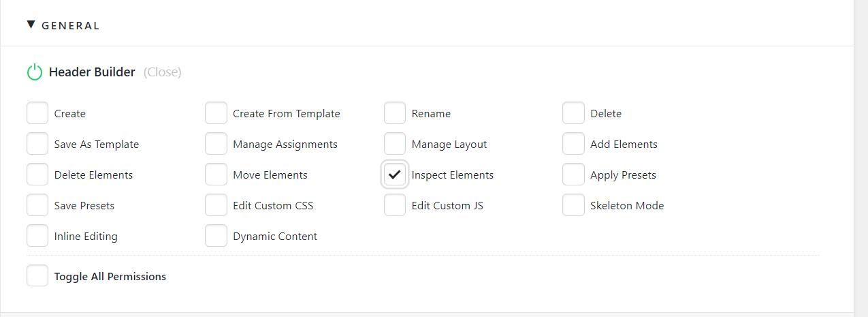Tick the Save Presets checkbox
The height and width of the screenshot is (317, 868).
[37, 205]
